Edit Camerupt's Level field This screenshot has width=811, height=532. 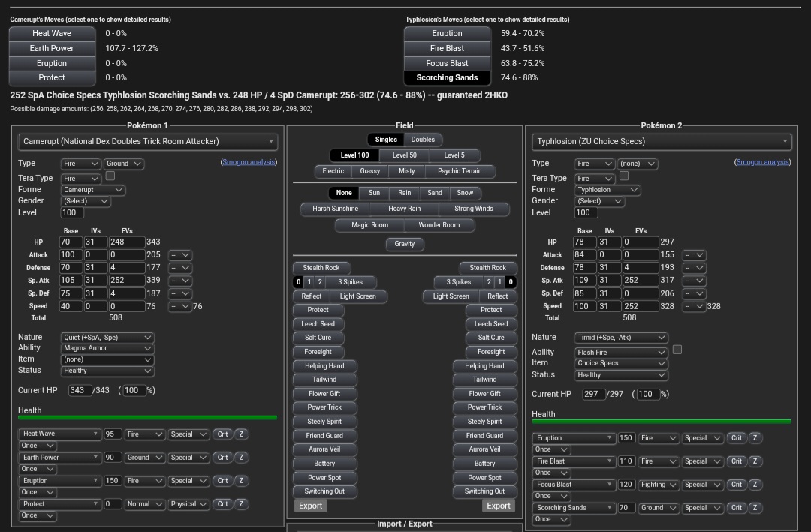(72, 212)
